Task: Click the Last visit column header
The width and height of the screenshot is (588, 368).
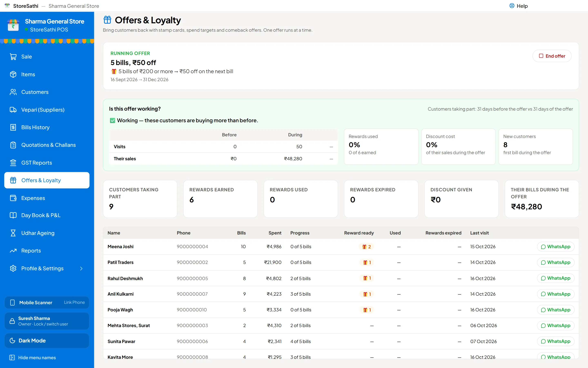Action: [x=479, y=233]
